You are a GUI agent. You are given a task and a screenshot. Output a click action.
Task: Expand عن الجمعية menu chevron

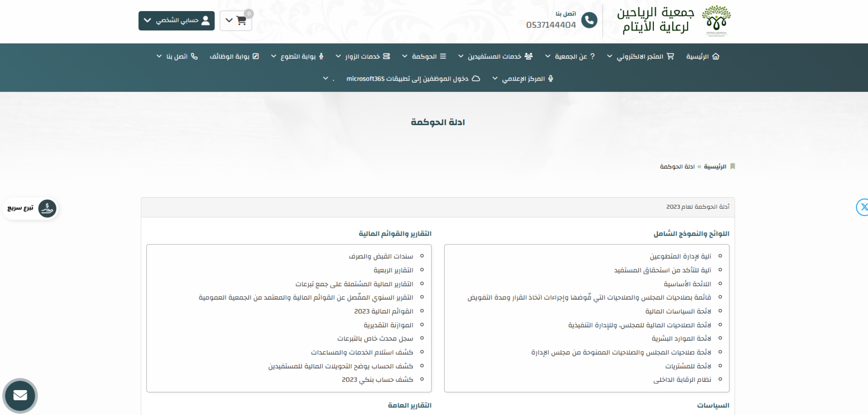pyautogui.click(x=548, y=56)
